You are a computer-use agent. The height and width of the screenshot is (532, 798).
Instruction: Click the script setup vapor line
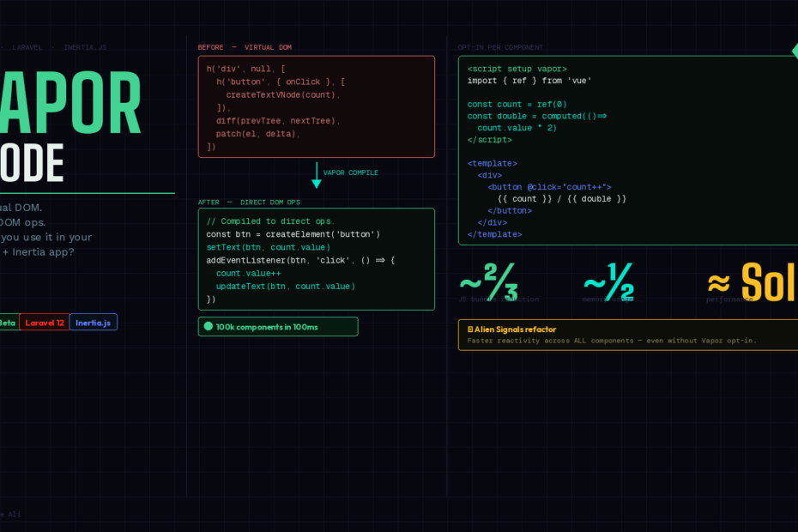[517, 69]
